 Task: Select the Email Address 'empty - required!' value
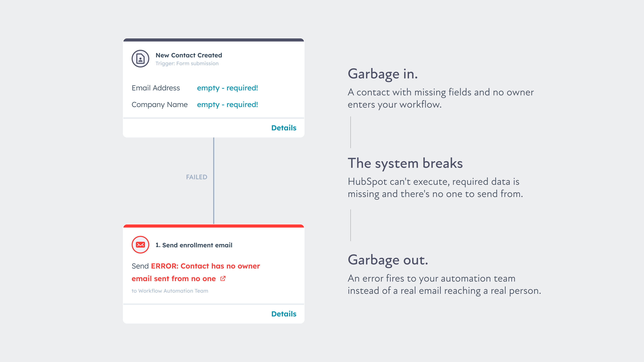pos(227,88)
